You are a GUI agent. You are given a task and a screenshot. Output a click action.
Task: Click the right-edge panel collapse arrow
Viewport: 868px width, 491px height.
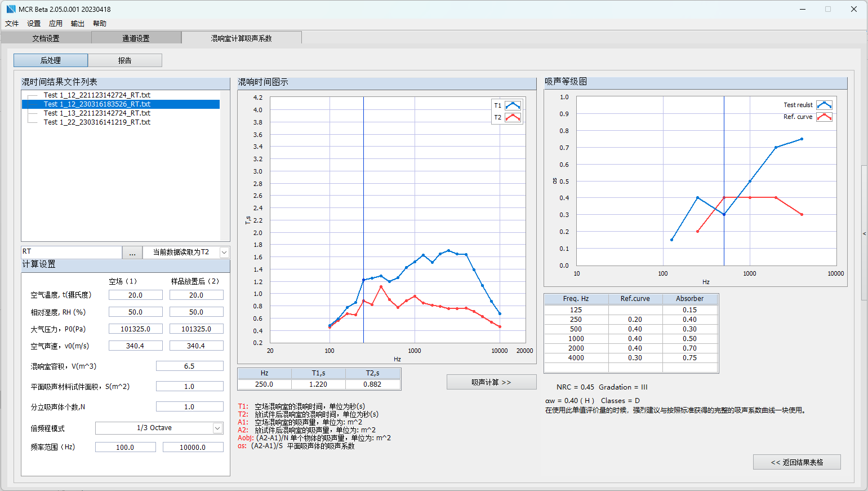click(x=864, y=233)
